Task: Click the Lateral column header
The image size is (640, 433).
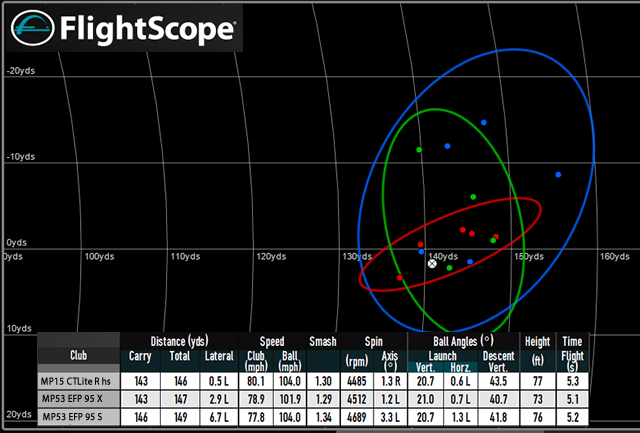Action: 219,356
